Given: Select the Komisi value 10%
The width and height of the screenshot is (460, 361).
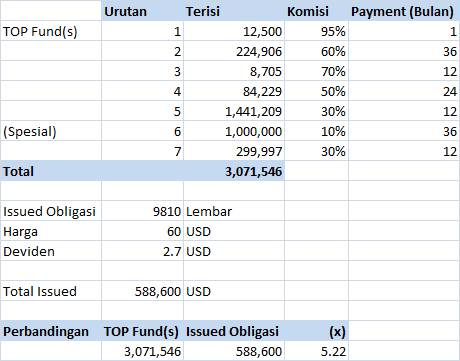Looking at the screenshot, I should pyautogui.click(x=316, y=131).
